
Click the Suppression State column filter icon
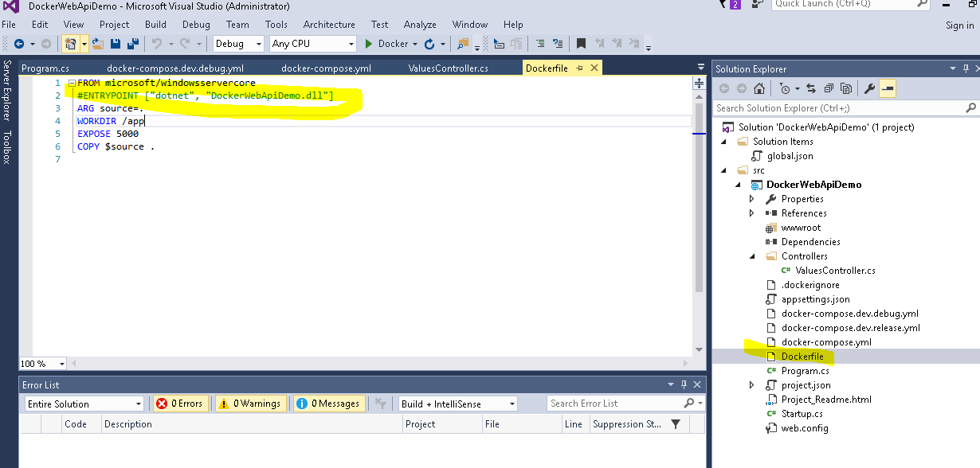(676, 424)
